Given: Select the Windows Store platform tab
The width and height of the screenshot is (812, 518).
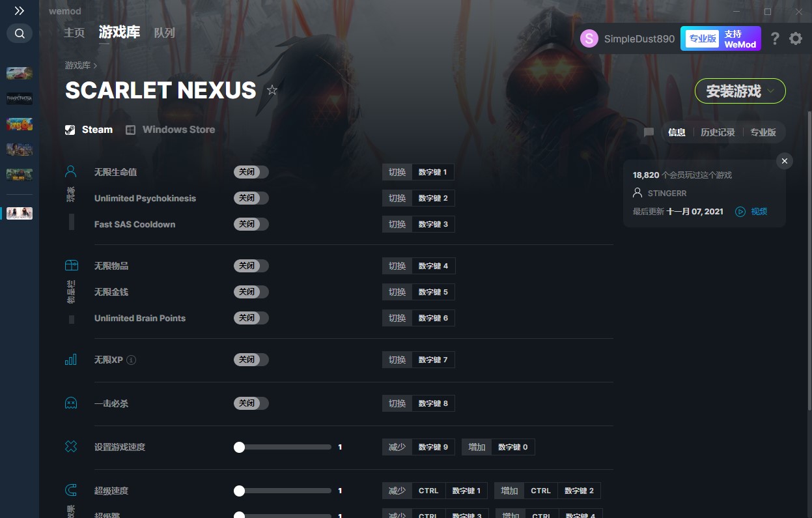Looking at the screenshot, I should click(x=170, y=130).
